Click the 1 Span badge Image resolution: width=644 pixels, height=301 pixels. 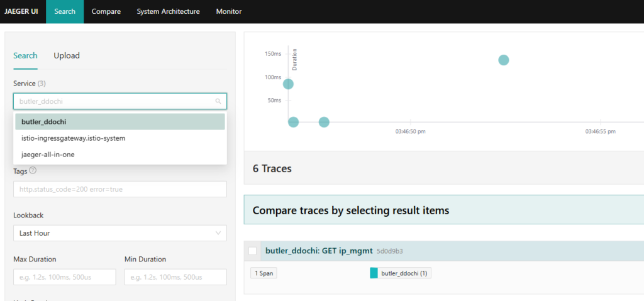point(263,273)
